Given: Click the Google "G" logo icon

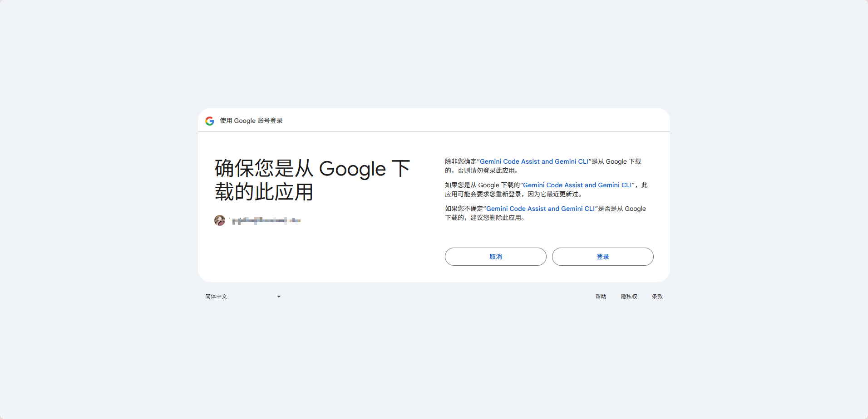Looking at the screenshot, I should (209, 121).
